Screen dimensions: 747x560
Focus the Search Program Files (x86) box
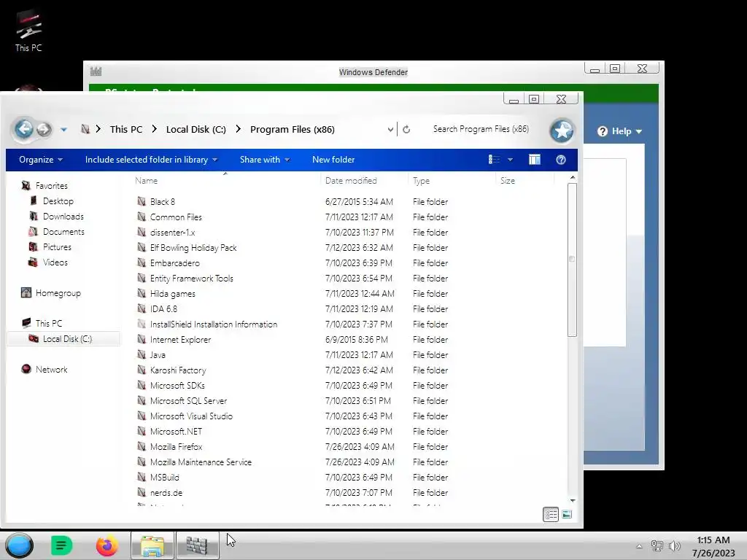pyautogui.click(x=481, y=129)
